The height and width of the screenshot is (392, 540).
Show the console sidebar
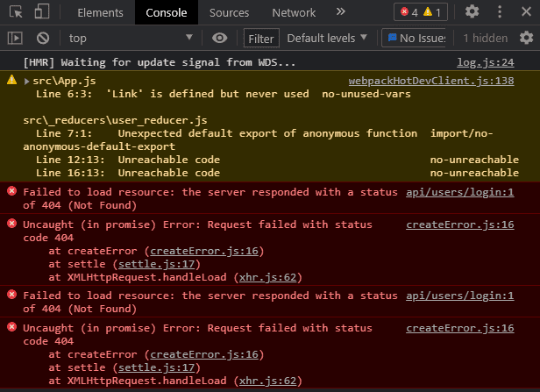click(x=15, y=38)
